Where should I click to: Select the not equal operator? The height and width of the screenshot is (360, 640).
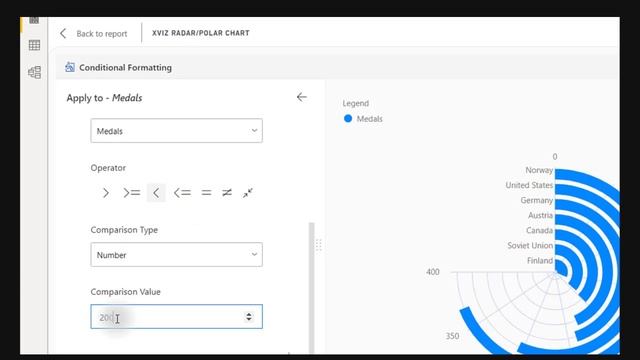(227, 193)
